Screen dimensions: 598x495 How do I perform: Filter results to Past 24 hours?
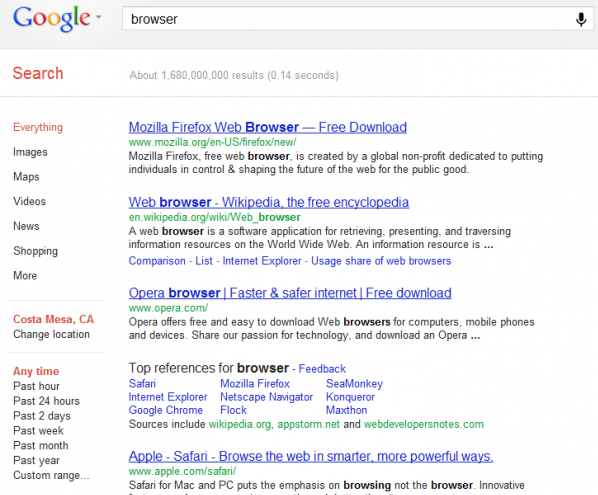coord(46,401)
